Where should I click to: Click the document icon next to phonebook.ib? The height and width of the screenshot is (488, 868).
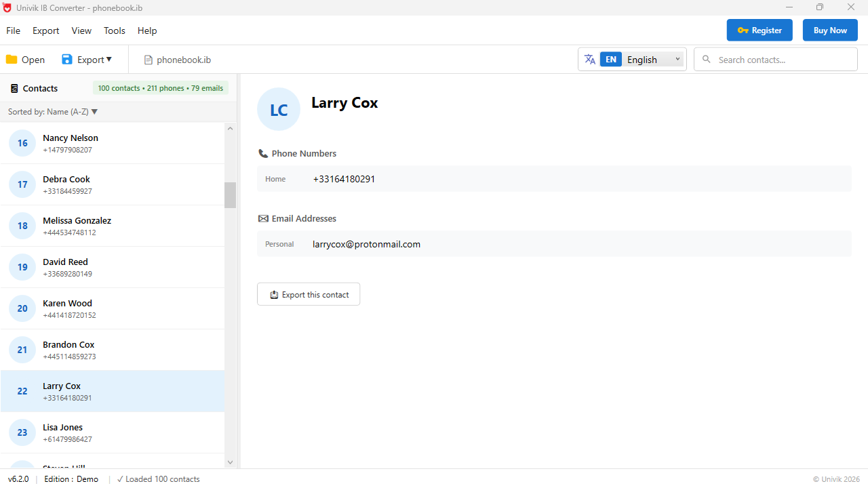148,59
